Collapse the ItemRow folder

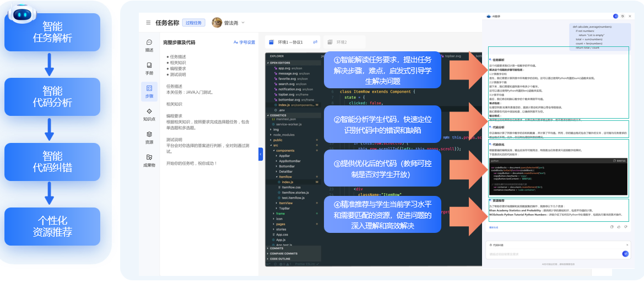click(x=285, y=177)
